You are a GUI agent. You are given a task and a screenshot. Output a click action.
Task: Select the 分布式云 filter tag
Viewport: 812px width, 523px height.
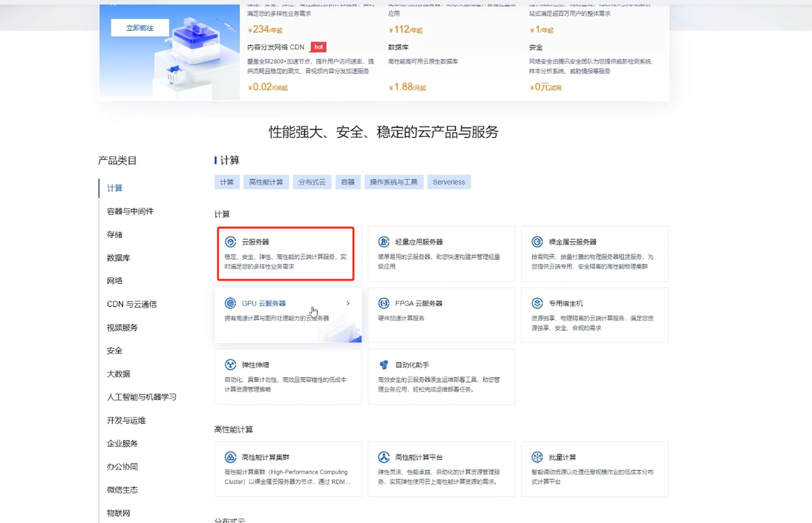pyautogui.click(x=312, y=182)
